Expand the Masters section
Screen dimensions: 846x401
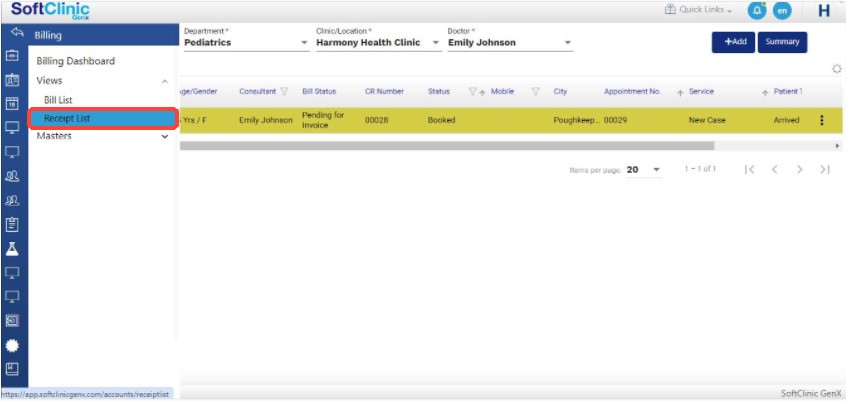165,137
